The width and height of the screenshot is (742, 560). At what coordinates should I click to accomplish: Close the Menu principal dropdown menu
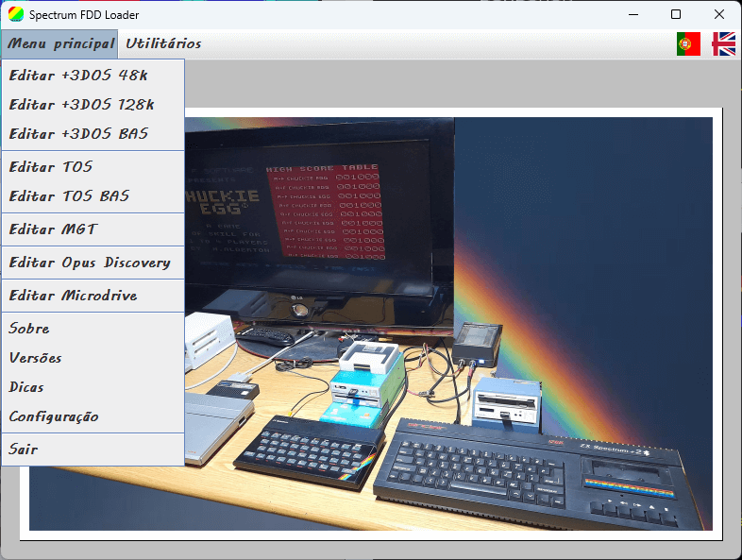tap(59, 43)
